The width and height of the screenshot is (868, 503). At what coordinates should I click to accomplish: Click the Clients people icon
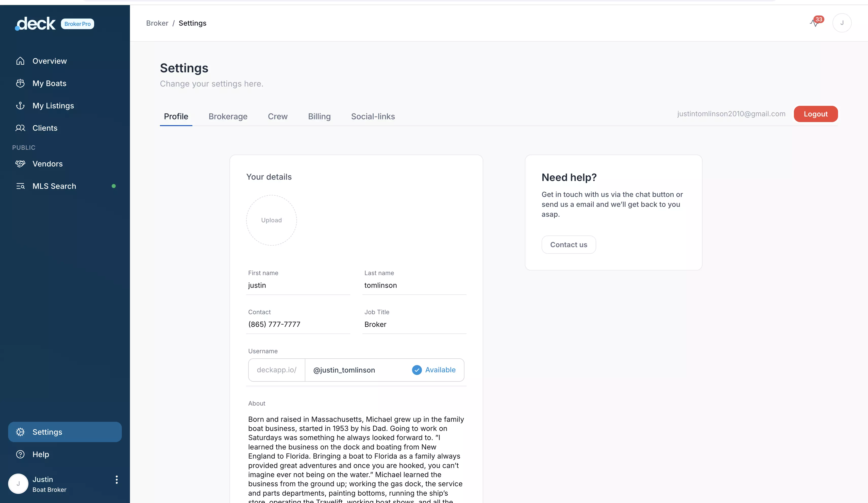[20, 128]
